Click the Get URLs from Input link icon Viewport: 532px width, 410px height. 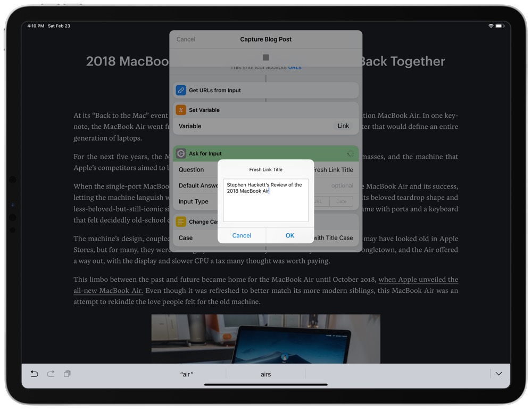click(181, 91)
